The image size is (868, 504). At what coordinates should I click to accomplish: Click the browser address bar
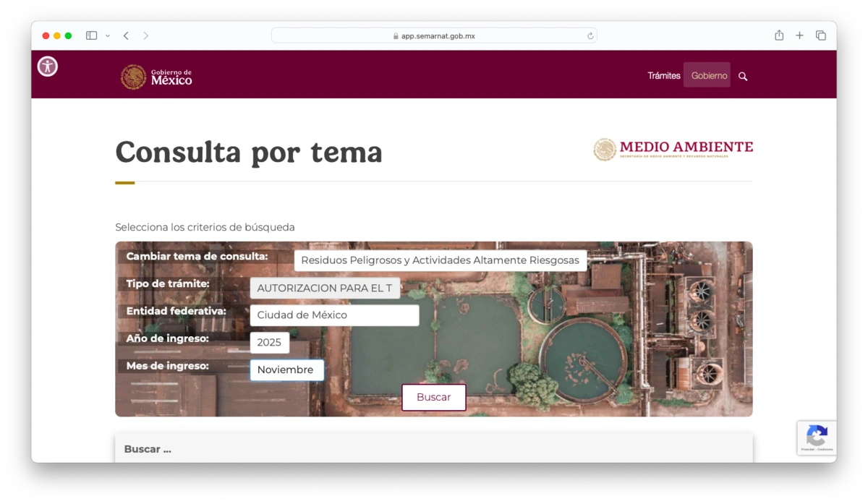[x=434, y=35]
